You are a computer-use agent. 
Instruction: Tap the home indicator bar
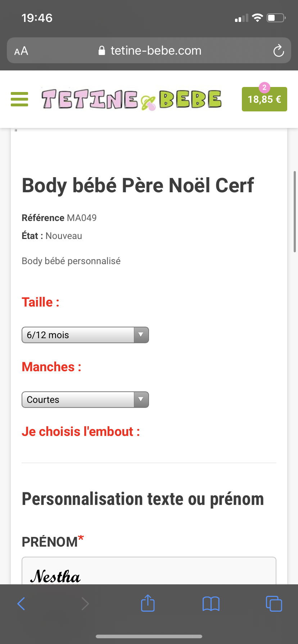(x=149, y=636)
